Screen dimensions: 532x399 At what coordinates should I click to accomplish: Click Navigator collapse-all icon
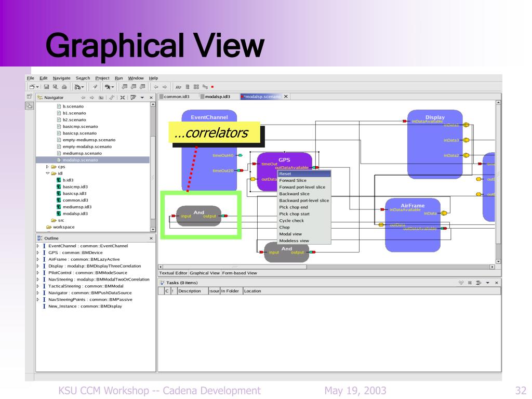[123, 97]
